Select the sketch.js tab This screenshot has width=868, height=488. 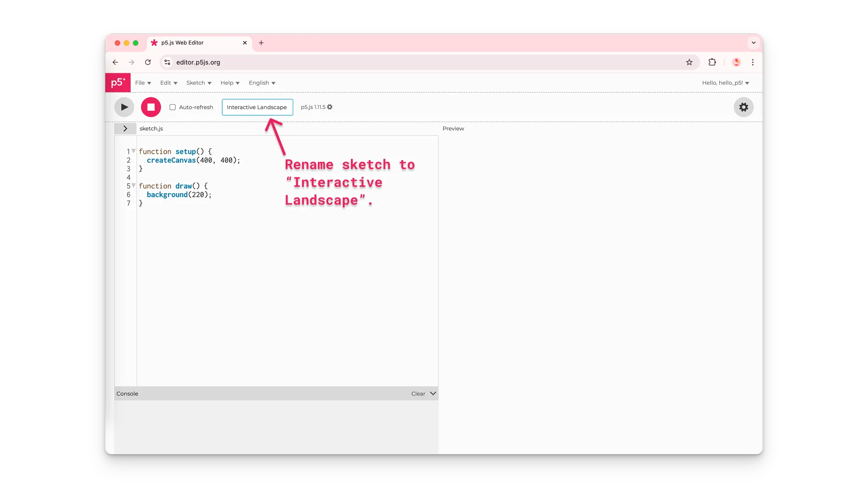(151, 128)
